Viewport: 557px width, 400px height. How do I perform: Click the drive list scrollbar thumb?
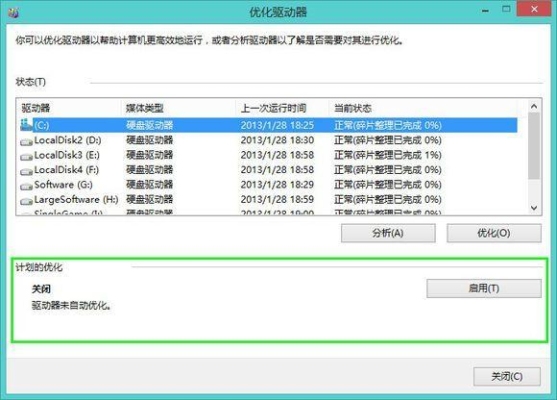[534, 146]
